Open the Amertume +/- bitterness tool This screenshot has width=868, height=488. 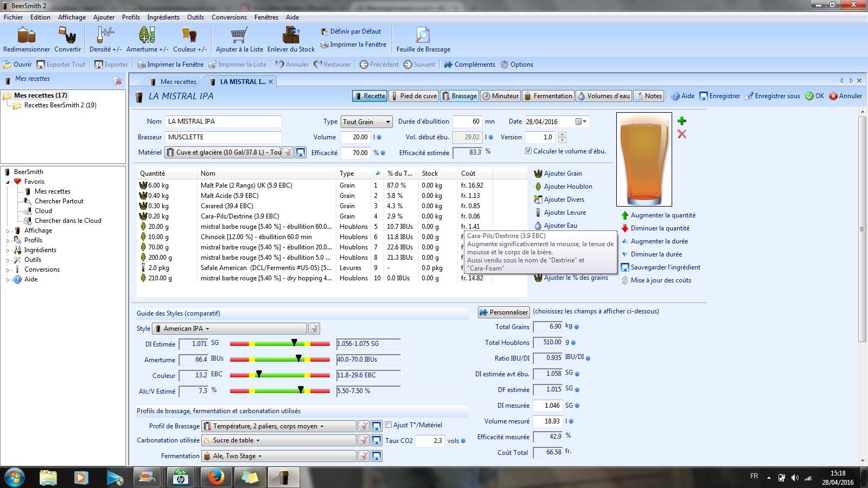tap(147, 40)
